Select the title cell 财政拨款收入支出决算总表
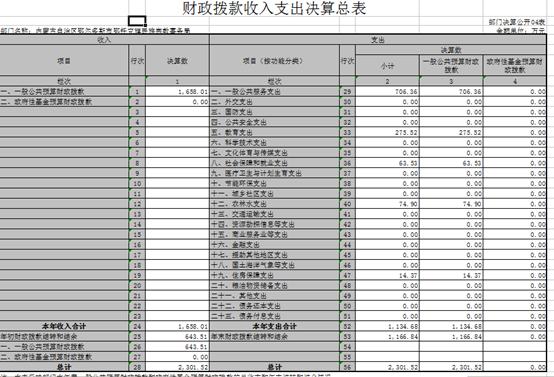 click(x=274, y=8)
